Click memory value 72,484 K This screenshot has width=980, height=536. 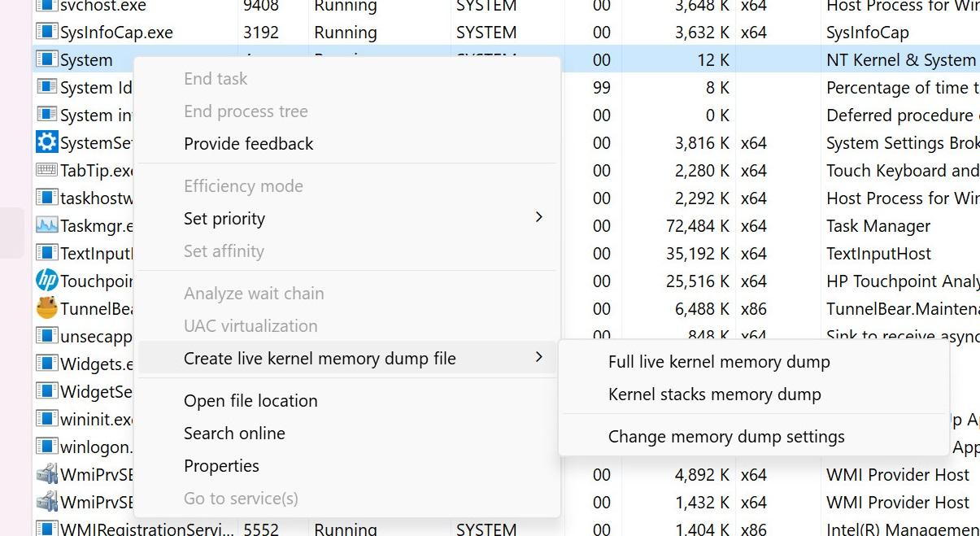697,225
